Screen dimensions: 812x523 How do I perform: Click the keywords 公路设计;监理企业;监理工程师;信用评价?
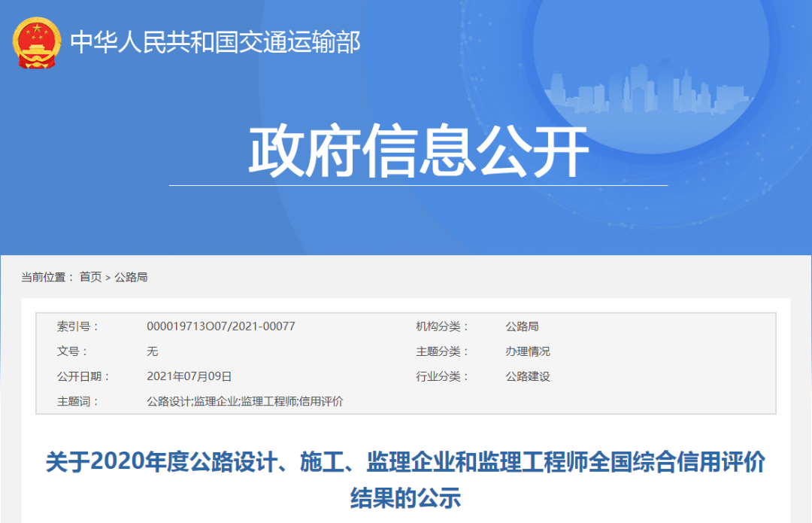(x=244, y=401)
